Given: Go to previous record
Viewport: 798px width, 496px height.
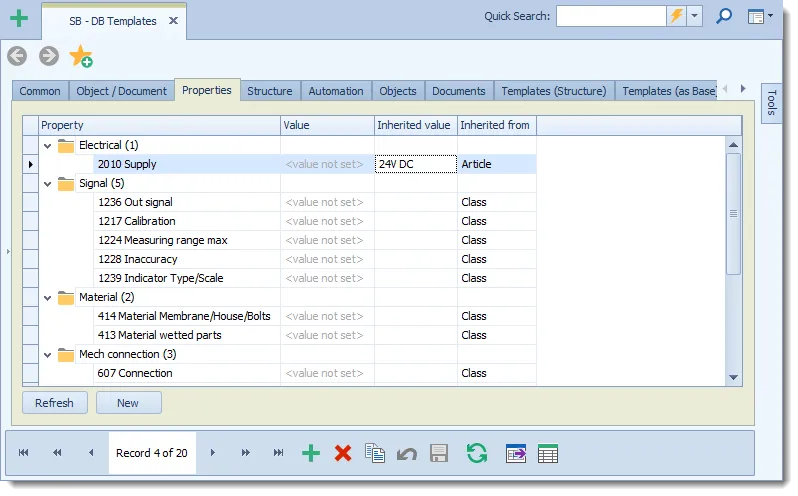Looking at the screenshot, I should click(x=91, y=453).
